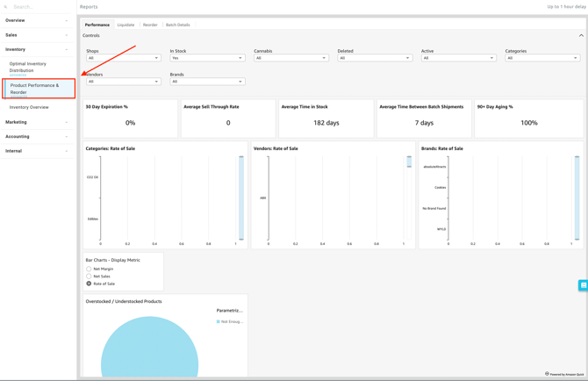Open the Batch Details tab
Image resolution: width=588 pixels, height=381 pixels.
177,25
